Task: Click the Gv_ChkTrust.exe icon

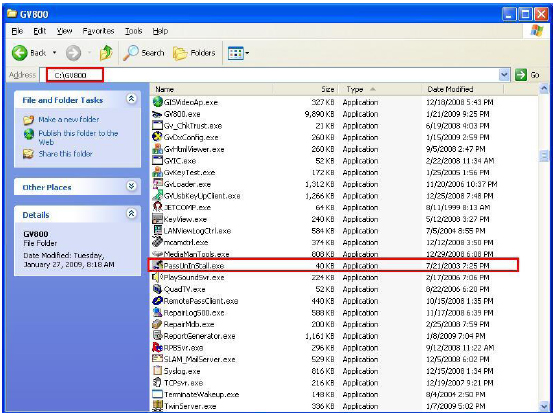Action: [157, 125]
